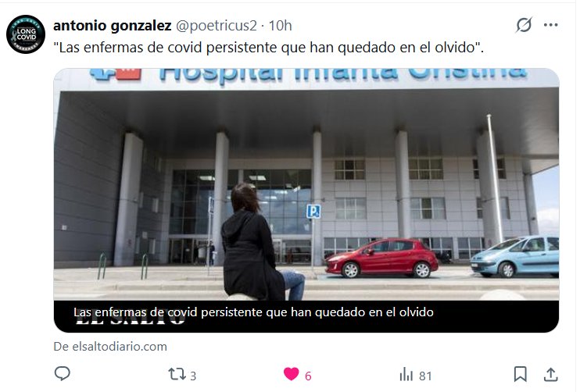Click the reply speech bubble icon
Viewport: 580px width, 392px height.
pyautogui.click(x=63, y=373)
